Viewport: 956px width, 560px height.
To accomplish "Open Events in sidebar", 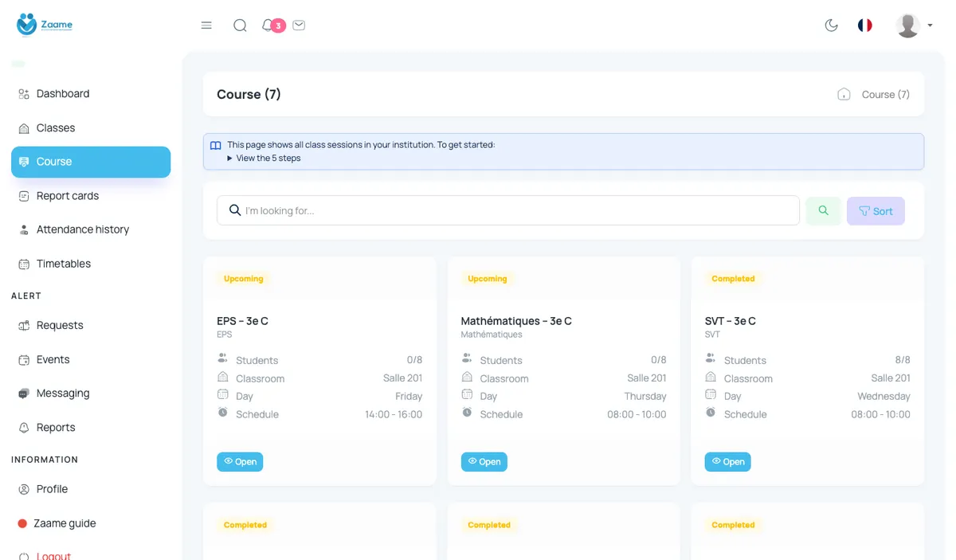I will [91, 359].
